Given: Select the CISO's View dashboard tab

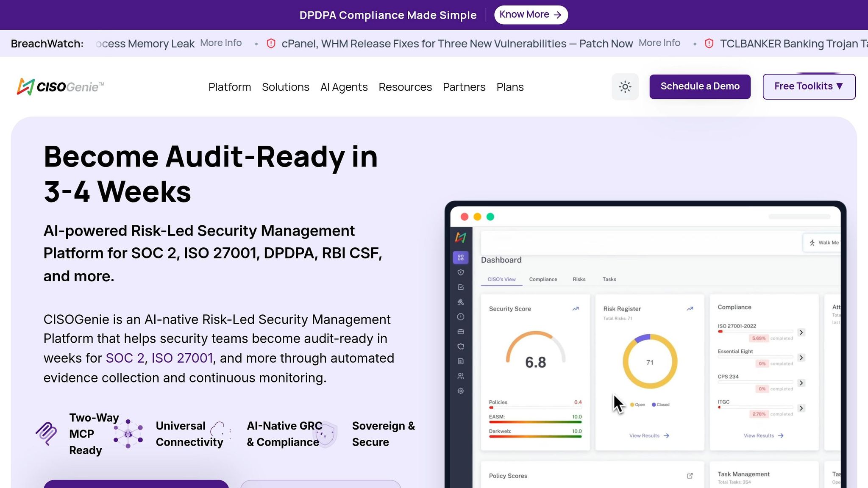Looking at the screenshot, I should click(x=501, y=280).
